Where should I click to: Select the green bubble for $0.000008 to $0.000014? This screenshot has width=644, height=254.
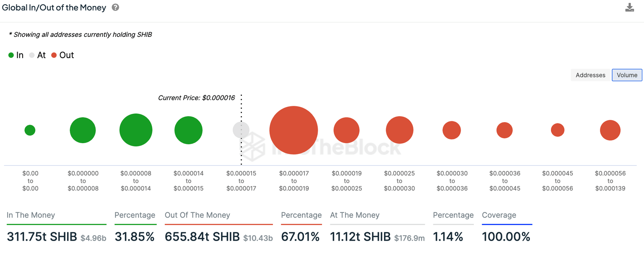pyautogui.click(x=136, y=130)
